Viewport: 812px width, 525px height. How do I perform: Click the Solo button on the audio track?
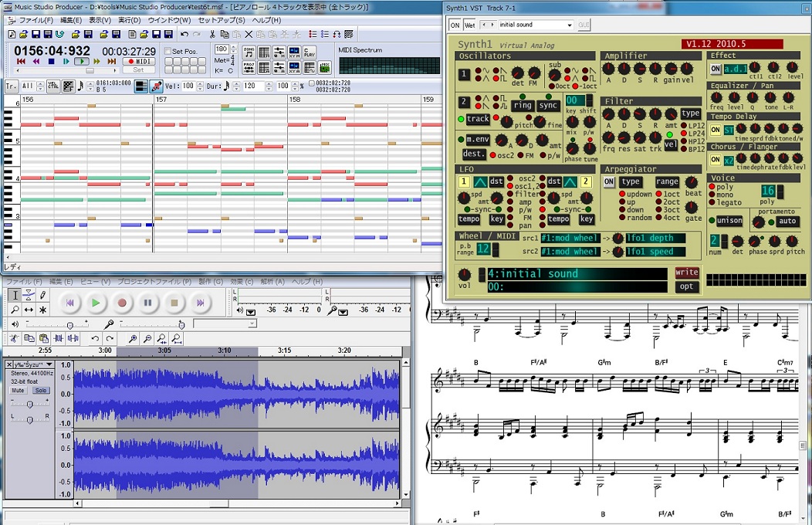(x=41, y=391)
